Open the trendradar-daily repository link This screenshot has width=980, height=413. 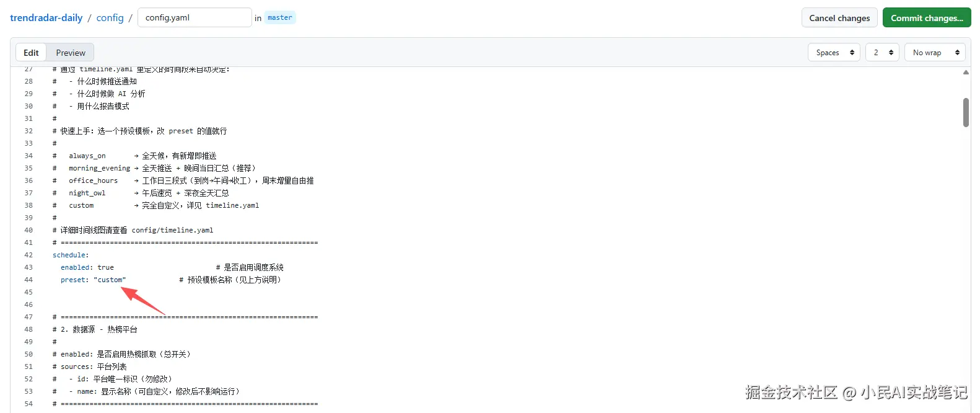46,18
